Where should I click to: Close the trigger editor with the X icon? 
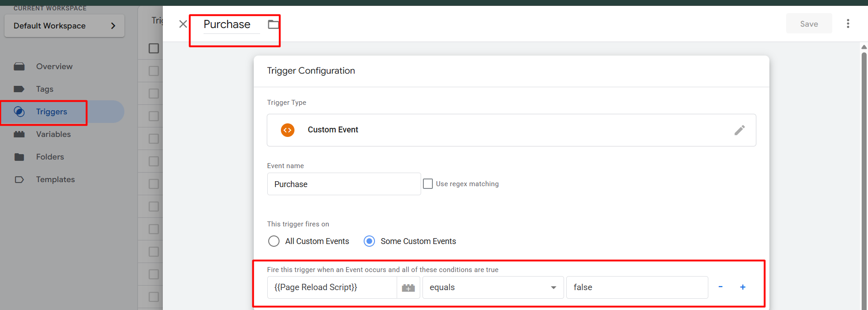click(183, 24)
